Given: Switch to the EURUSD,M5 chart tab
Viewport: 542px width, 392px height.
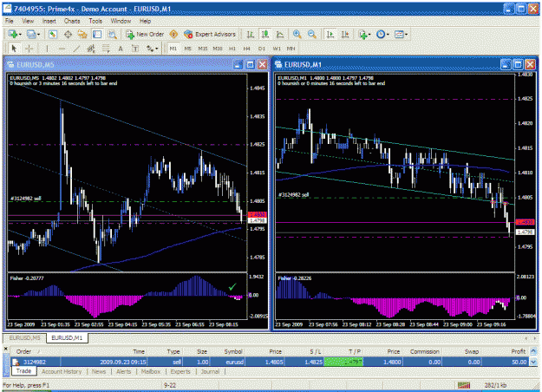Looking at the screenshot, I should click(24, 337).
